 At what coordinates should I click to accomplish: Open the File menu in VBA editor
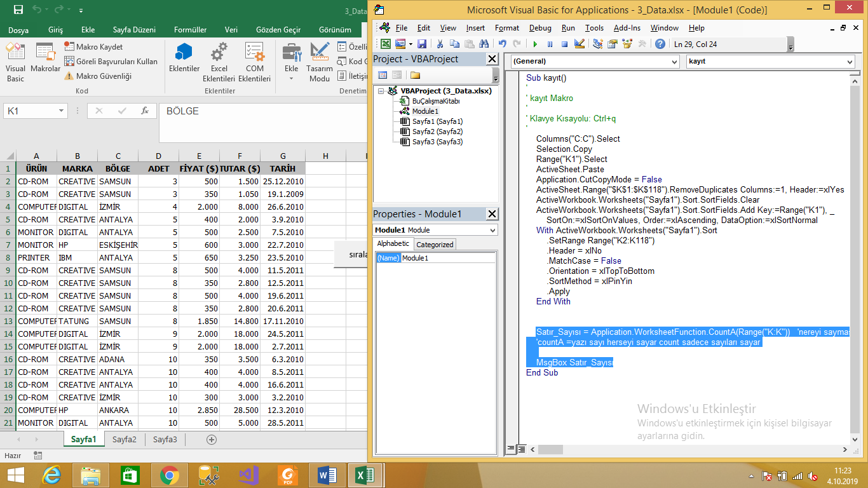402,28
